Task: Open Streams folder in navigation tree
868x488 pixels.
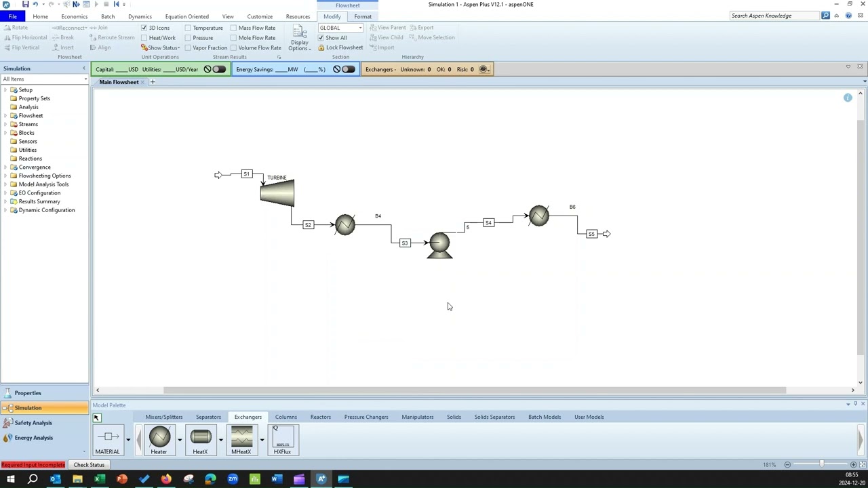Action: click(28, 124)
